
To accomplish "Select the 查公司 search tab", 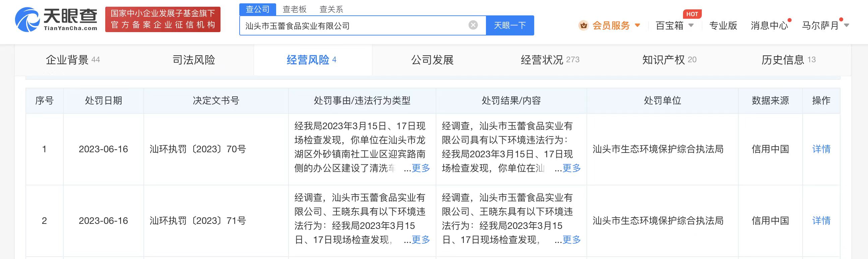I will click(x=257, y=9).
